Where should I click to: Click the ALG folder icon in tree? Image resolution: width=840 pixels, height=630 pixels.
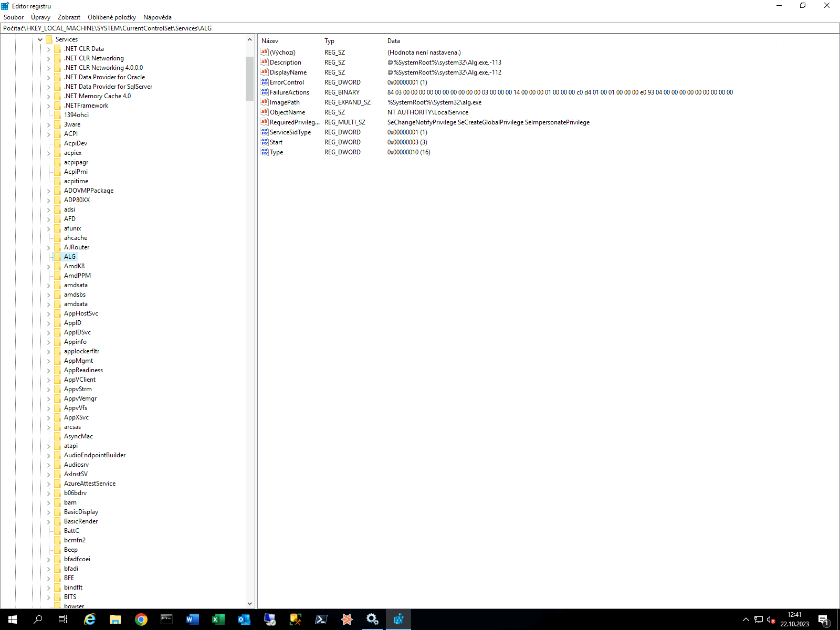coord(58,257)
